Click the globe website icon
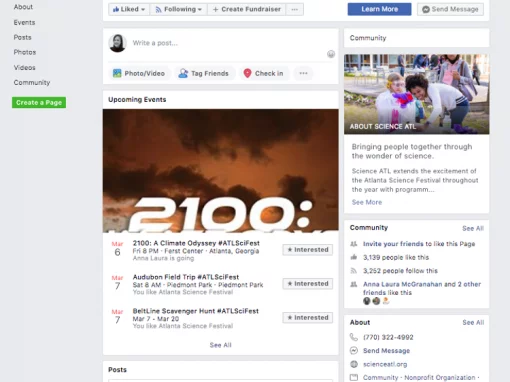This screenshot has width=510, height=382. pos(354,364)
